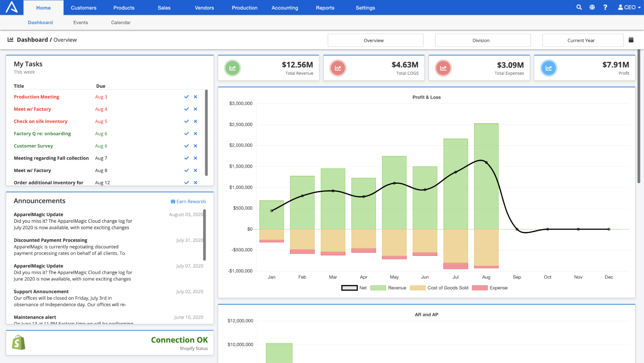Mark Production Meeting task complete
644x363 pixels.
click(186, 96)
